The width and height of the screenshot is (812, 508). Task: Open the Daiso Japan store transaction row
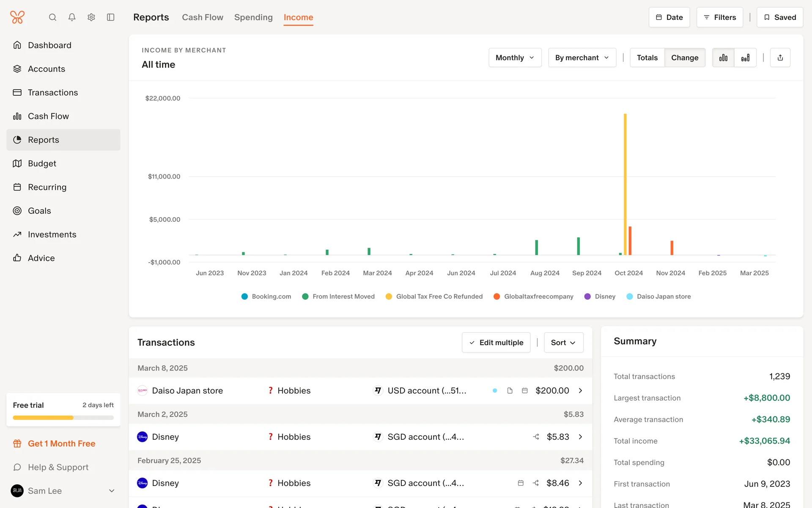click(x=187, y=391)
